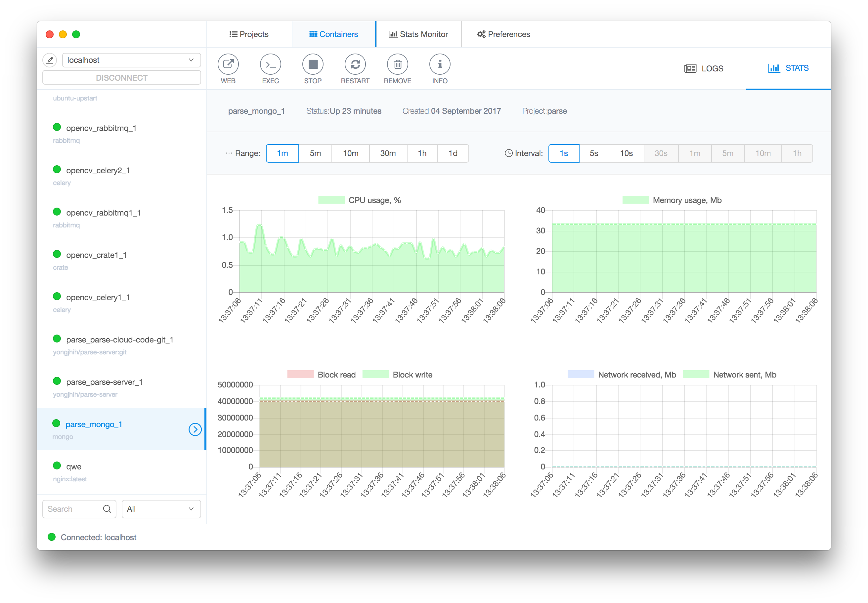Select the opencv_crate1_1 container
The height and width of the screenshot is (603, 868).
pos(96,255)
